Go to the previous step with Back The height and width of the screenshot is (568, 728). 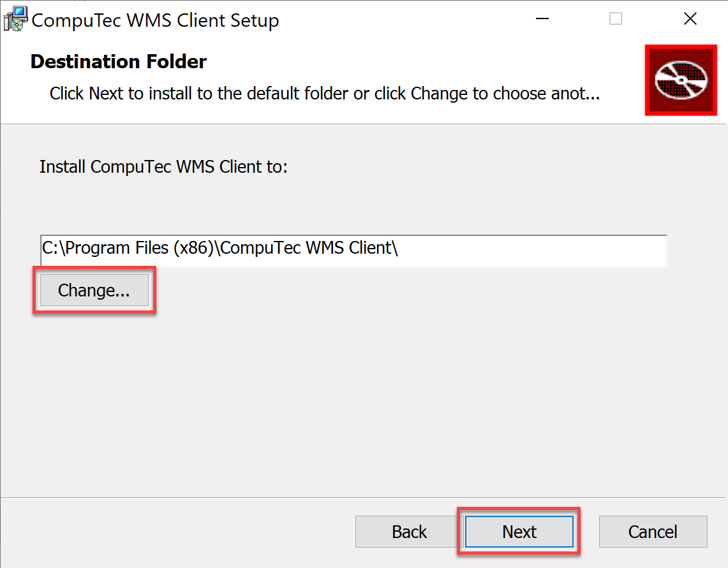click(409, 532)
